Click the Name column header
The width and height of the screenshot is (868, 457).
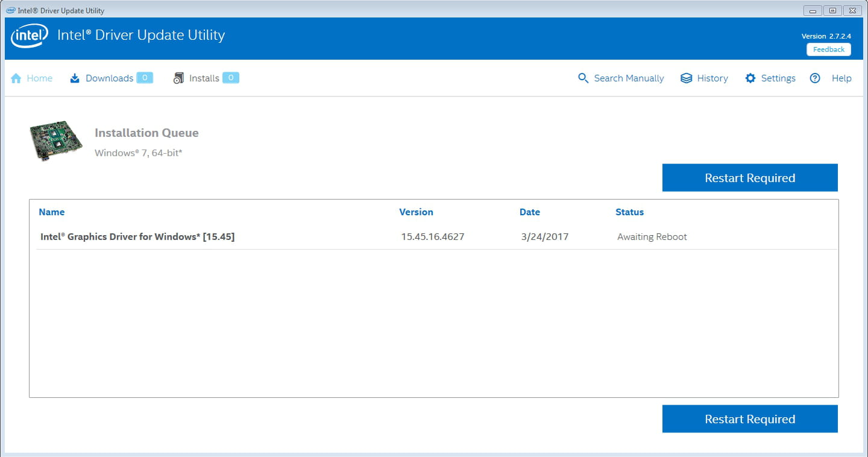tap(52, 212)
